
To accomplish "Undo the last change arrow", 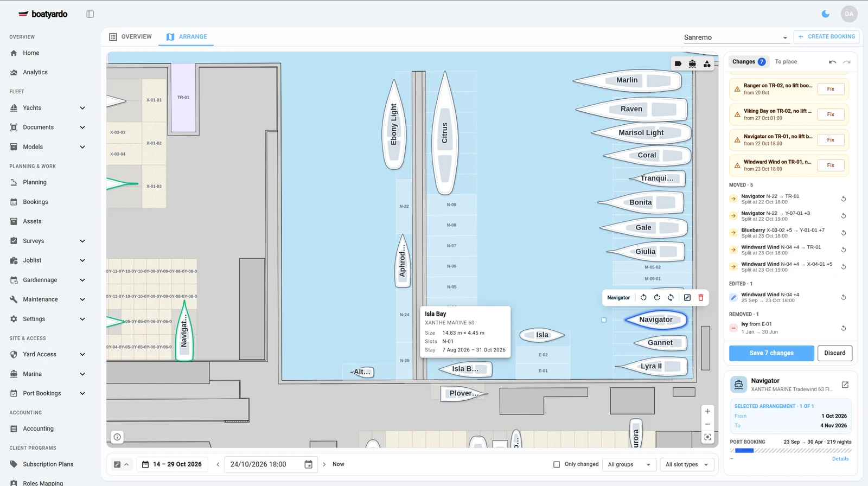I will (x=832, y=62).
